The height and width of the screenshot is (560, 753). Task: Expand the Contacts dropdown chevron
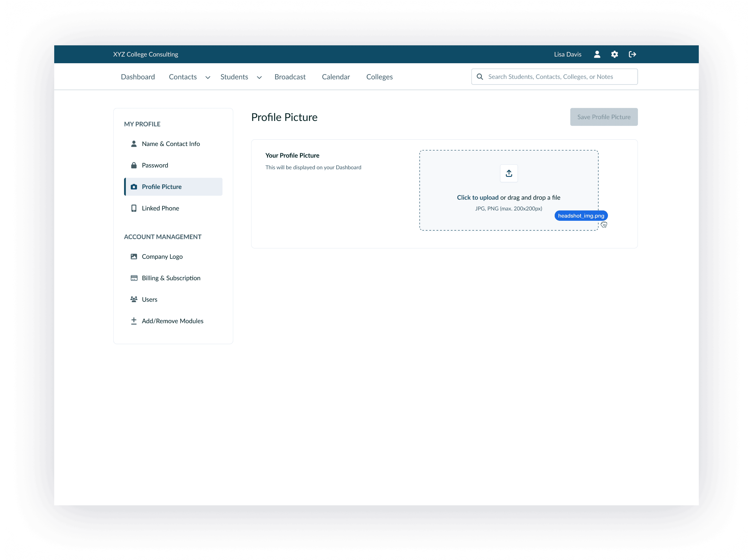[208, 78]
